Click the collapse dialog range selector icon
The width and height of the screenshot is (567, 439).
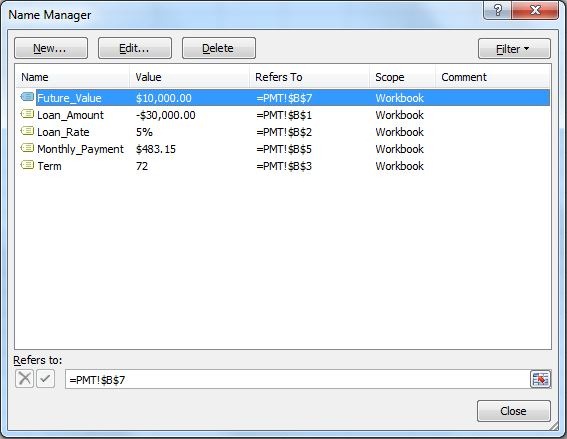pyautogui.click(x=540, y=379)
